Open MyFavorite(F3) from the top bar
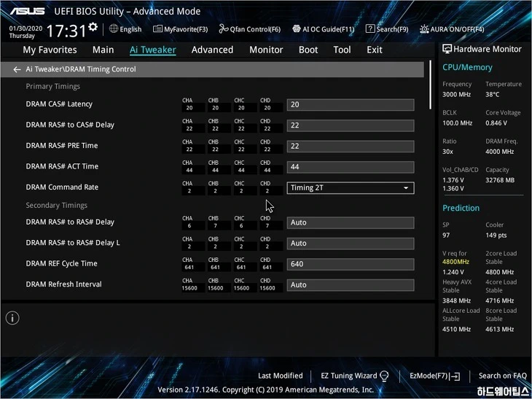The height and width of the screenshot is (399, 532). (180, 29)
